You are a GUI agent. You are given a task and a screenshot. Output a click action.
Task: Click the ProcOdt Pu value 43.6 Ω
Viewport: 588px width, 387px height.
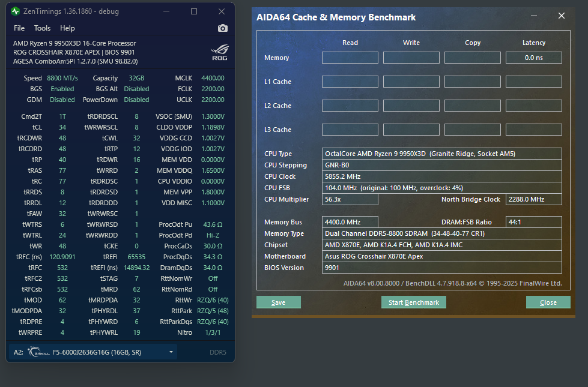click(x=213, y=224)
